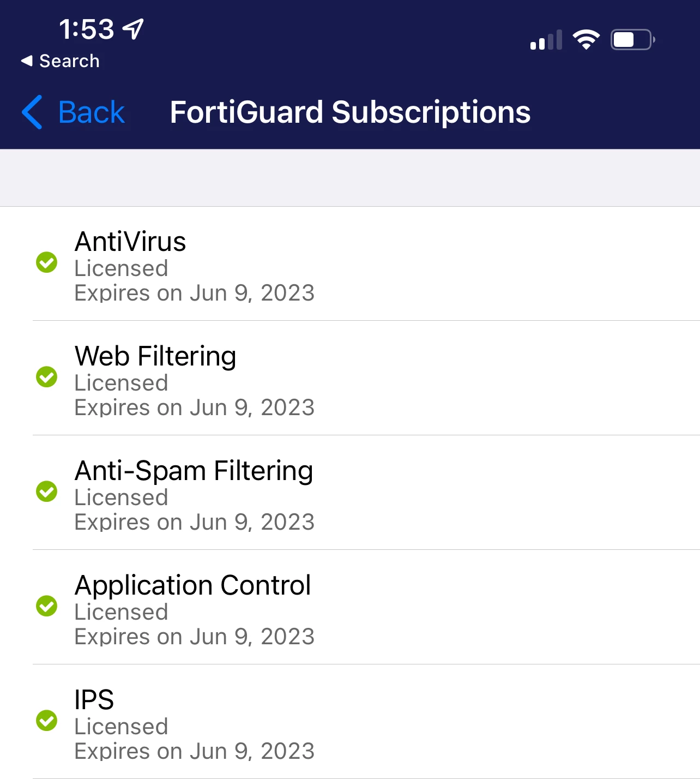Tap the Web Filtering green checkmark icon

[x=47, y=377]
